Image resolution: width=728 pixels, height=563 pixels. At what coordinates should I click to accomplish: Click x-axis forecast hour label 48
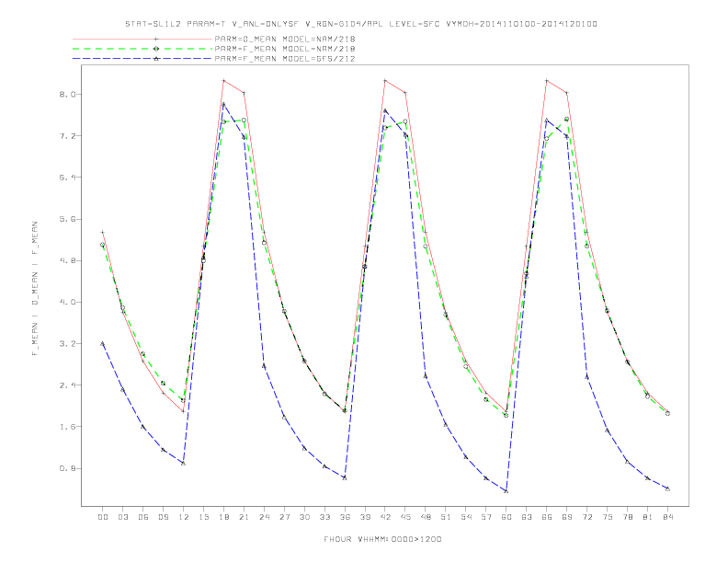pos(426,517)
